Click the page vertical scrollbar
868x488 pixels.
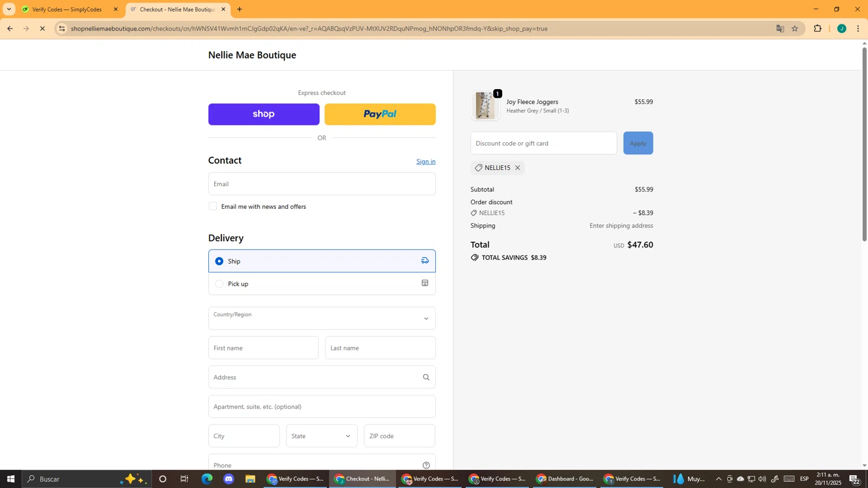point(865,145)
